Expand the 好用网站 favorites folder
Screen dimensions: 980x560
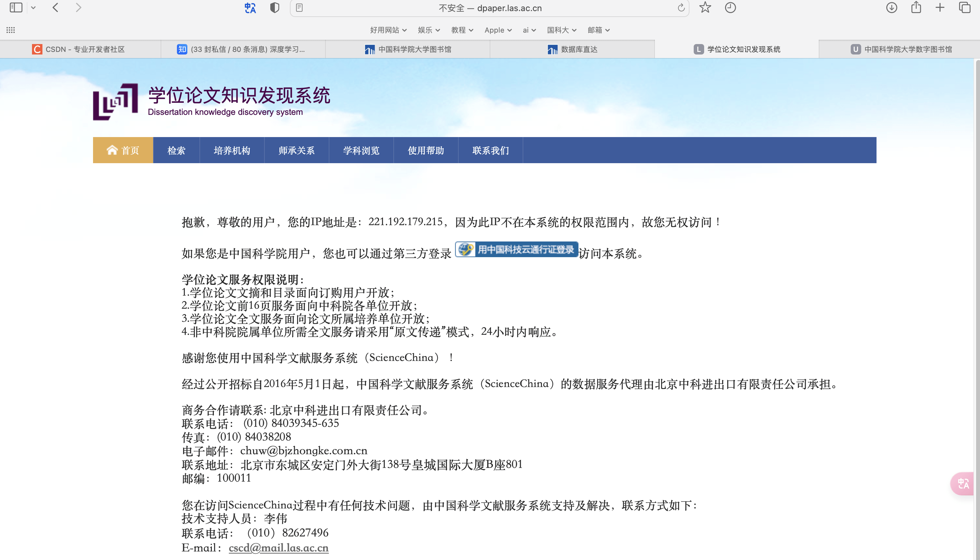tap(388, 30)
